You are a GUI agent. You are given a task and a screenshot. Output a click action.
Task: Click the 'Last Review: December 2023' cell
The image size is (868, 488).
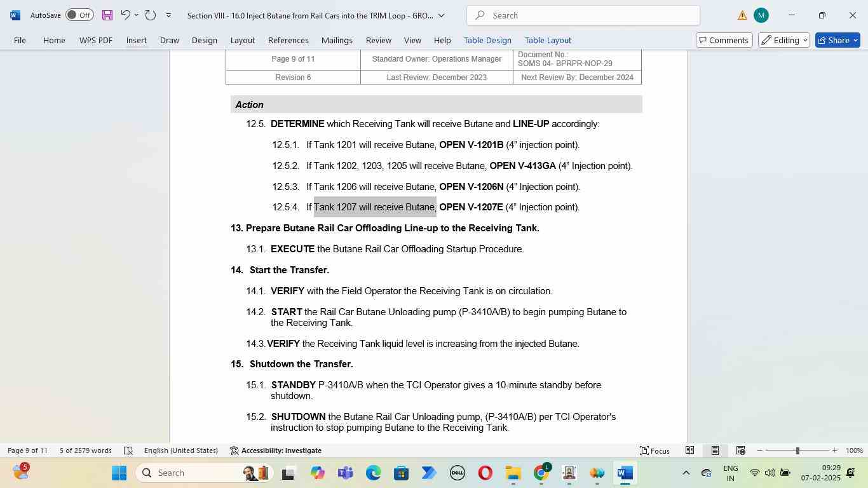[437, 77]
